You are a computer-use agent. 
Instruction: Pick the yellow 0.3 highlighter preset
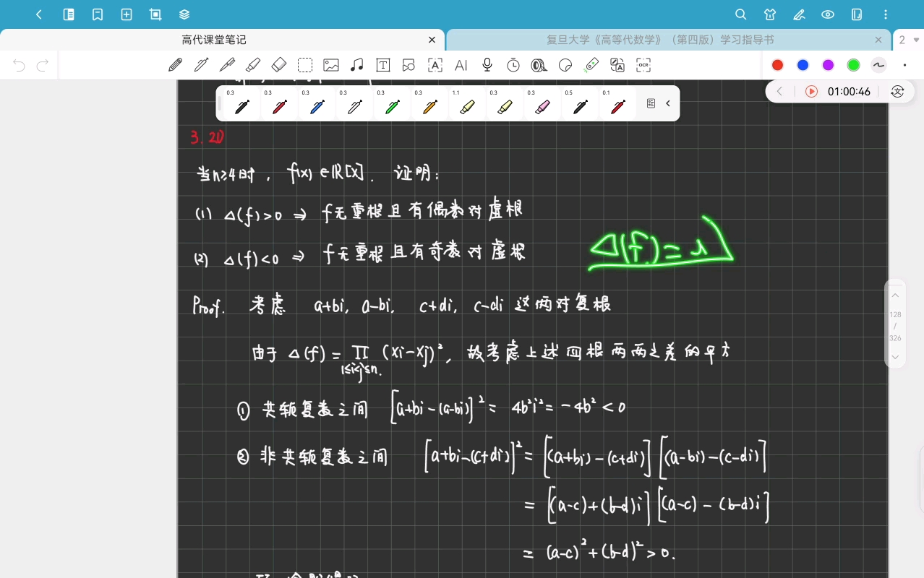505,103
